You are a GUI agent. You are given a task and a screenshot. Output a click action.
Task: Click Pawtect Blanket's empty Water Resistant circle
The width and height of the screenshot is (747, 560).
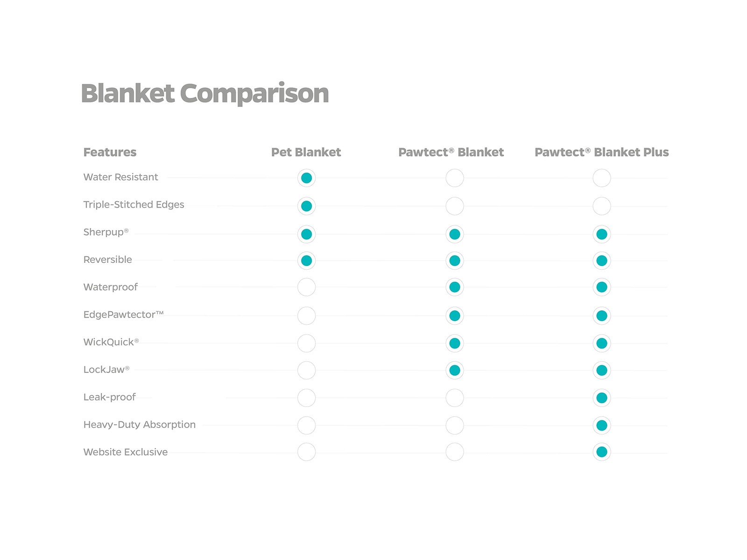(x=454, y=178)
